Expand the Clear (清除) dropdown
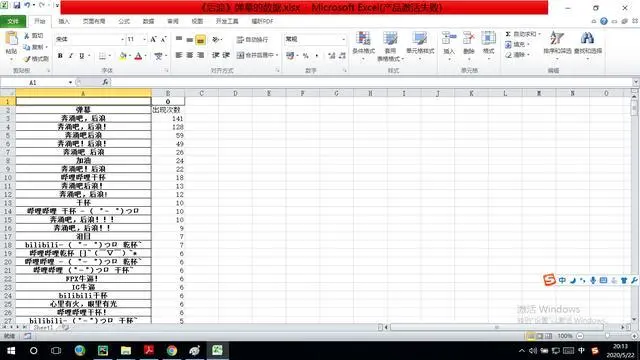Screen dimensions: 640x360 [x=528, y=55]
